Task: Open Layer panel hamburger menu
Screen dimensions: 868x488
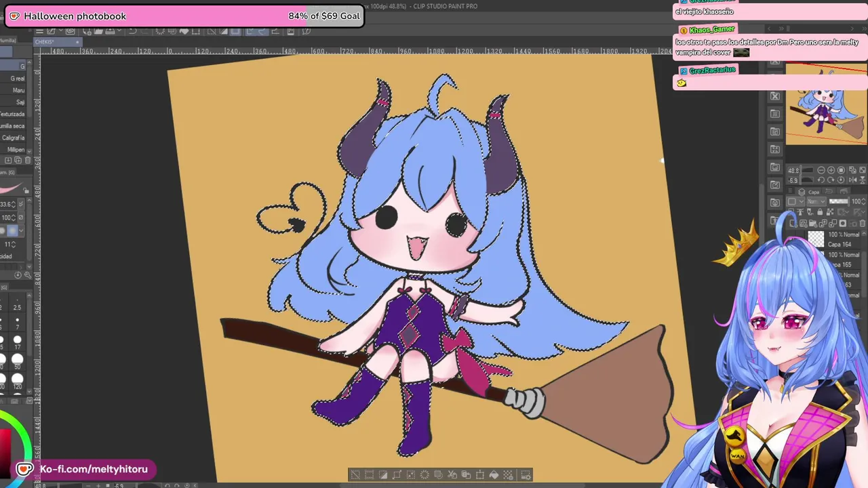Action: coord(790,190)
